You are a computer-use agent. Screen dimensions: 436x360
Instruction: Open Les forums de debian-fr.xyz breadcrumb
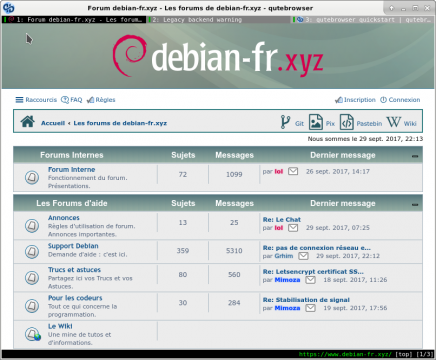(x=120, y=123)
